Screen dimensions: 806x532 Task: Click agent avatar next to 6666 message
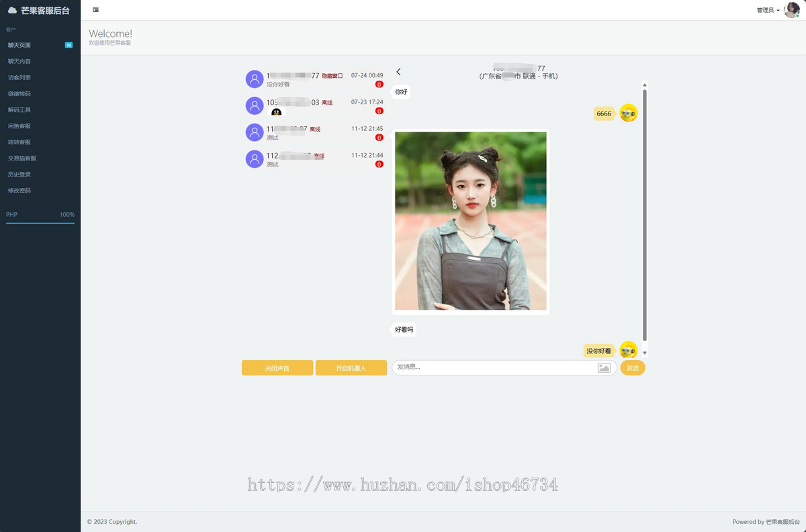pyautogui.click(x=628, y=113)
